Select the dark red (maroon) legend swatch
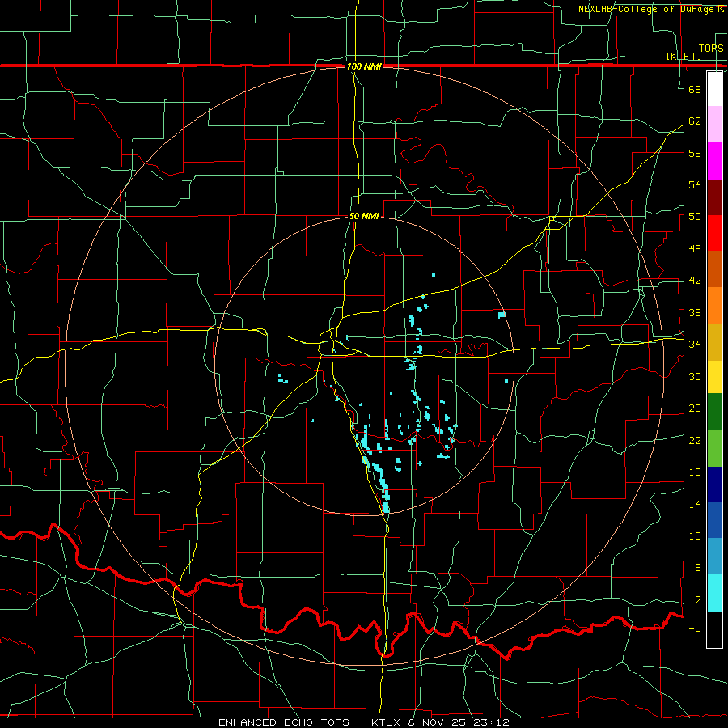This screenshot has height=728, width=728. point(714,197)
